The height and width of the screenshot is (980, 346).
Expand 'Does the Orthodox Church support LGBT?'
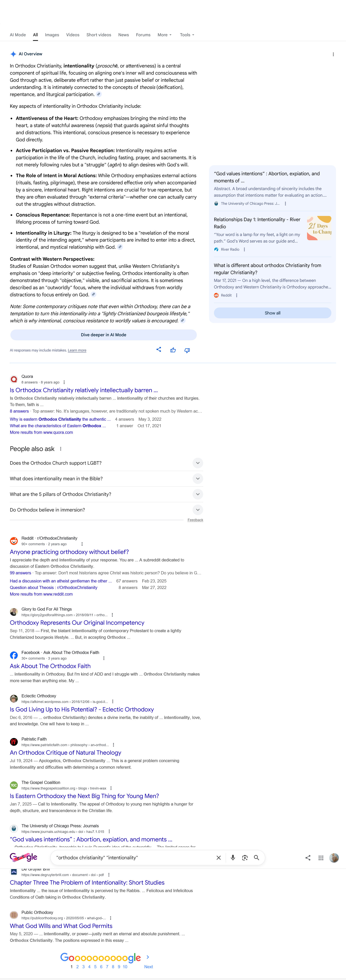(106, 463)
